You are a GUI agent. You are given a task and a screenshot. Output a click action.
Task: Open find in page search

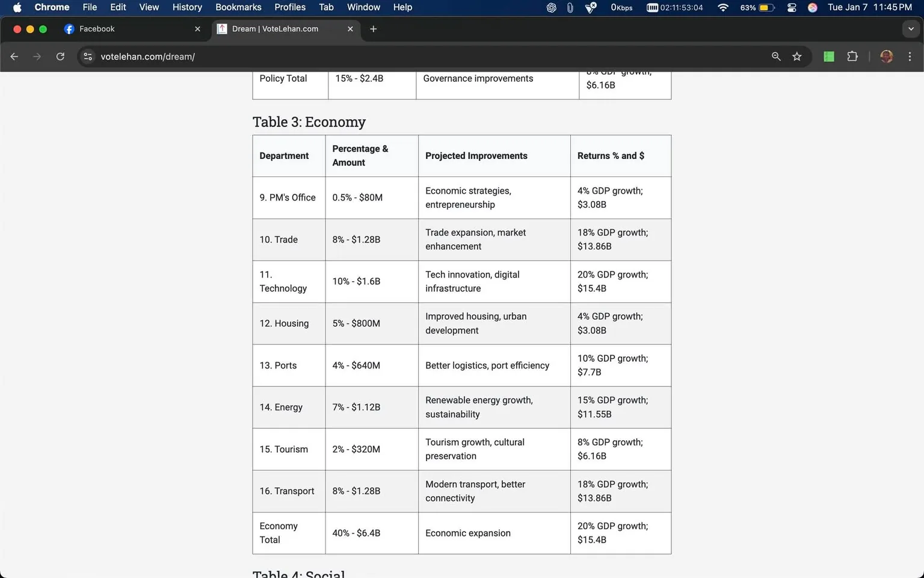(x=776, y=56)
